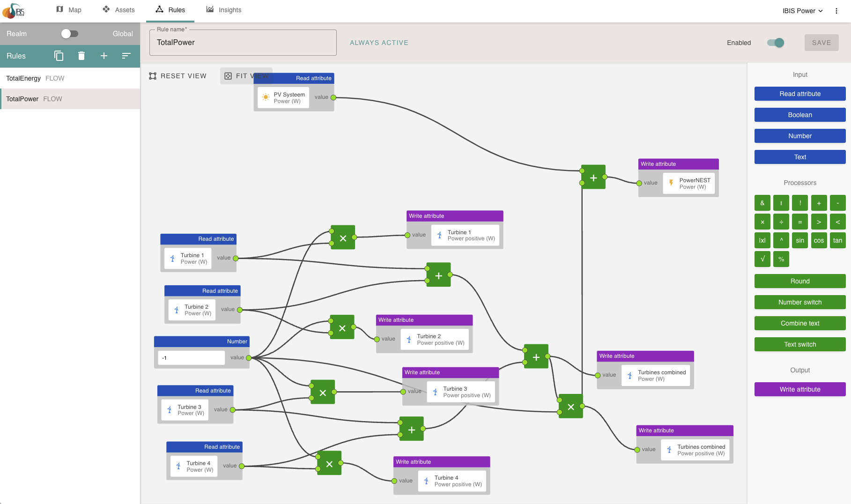Add a Boolean input node
The height and width of the screenshot is (504, 851).
800,115
